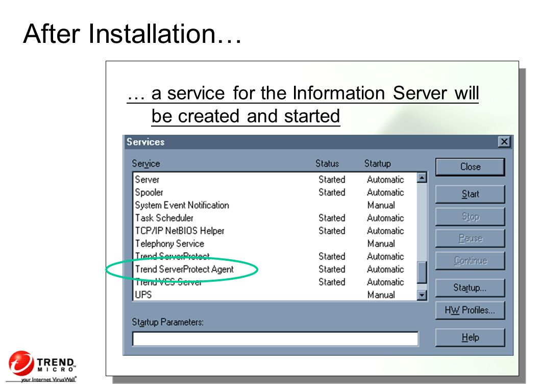This screenshot has height=392, width=539.
Task: Click the service list scroll up arrow
Action: pyautogui.click(x=422, y=178)
